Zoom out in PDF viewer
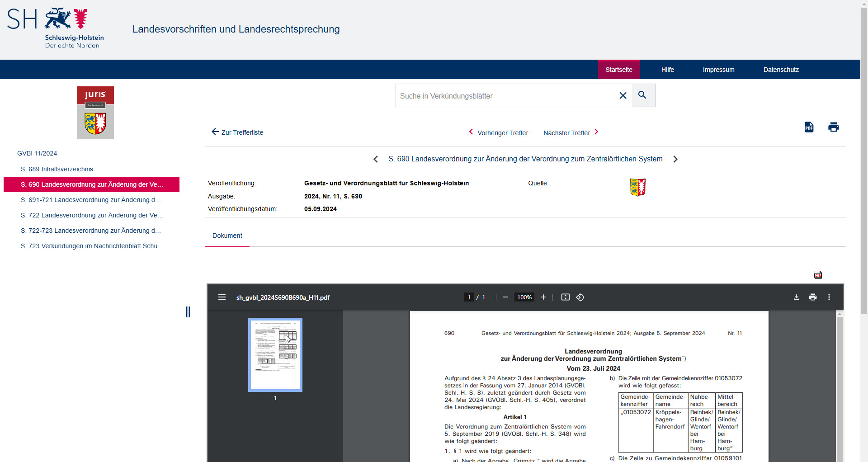868x462 pixels. 505,297
